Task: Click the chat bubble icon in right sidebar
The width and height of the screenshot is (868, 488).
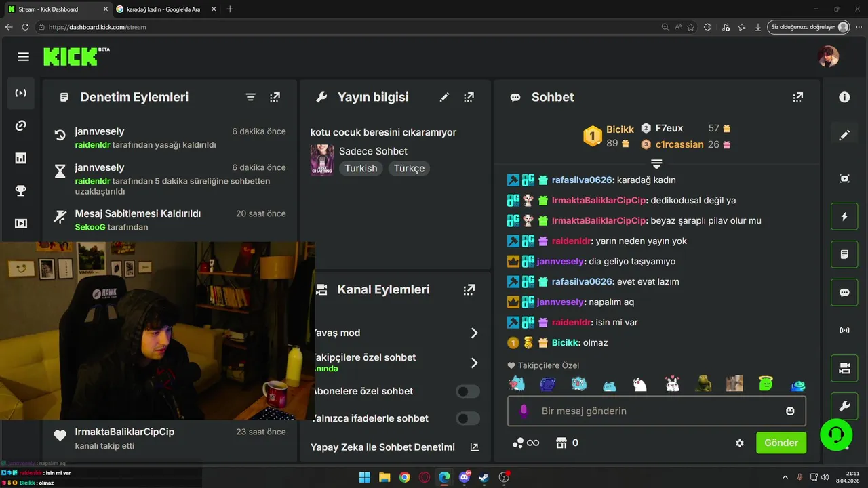Action: 844,293
